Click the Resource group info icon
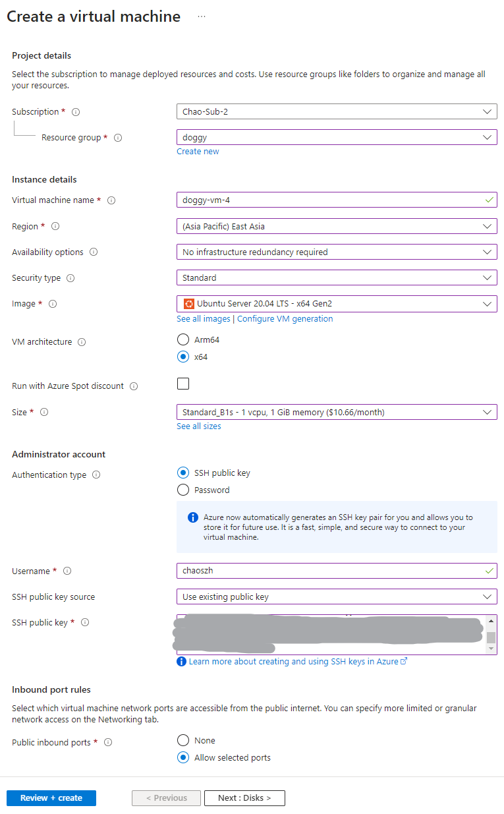This screenshot has height=814, width=504. (x=117, y=138)
